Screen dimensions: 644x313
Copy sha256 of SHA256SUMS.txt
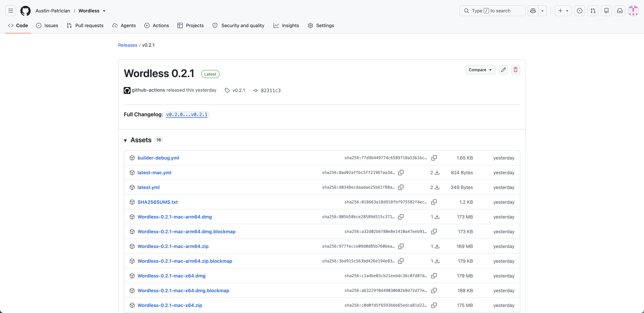[434, 202]
